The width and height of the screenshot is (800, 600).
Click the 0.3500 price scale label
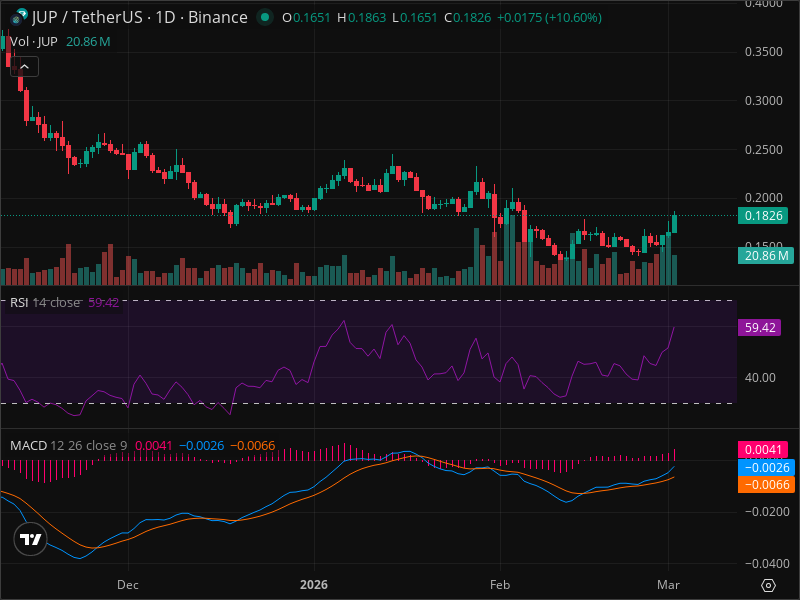764,52
